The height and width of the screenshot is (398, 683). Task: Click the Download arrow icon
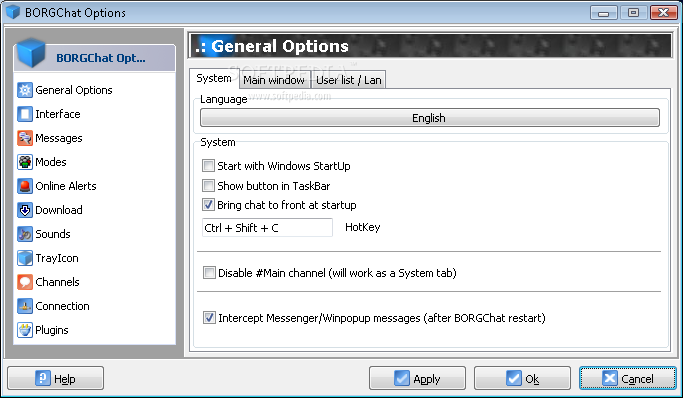pyautogui.click(x=25, y=210)
